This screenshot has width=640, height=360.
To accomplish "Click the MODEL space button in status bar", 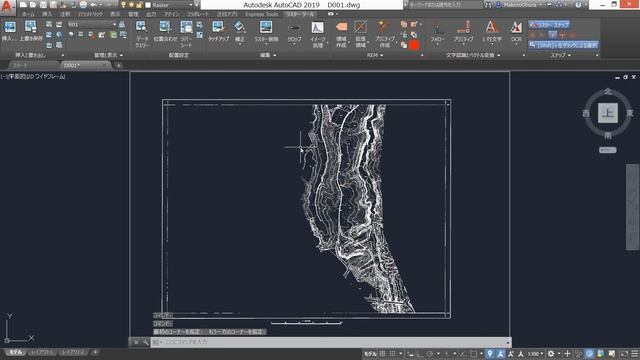I will pos(370,354).
